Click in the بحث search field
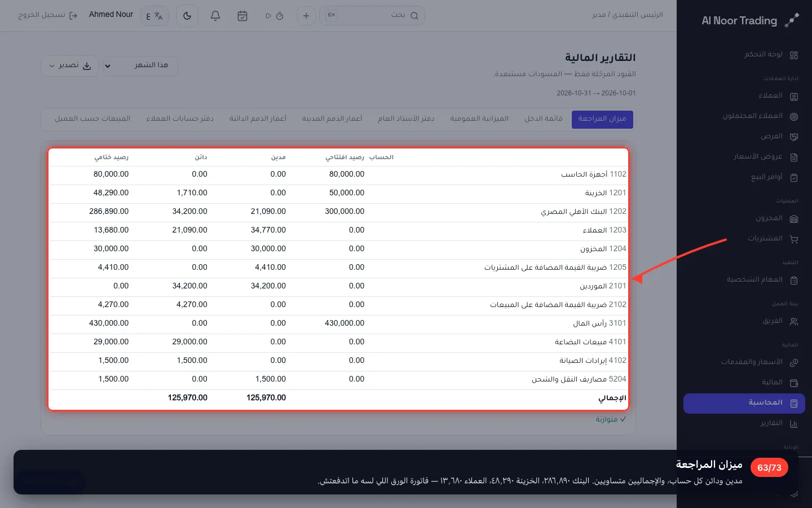Screen dimensions: 812x508 pos(372,16)
